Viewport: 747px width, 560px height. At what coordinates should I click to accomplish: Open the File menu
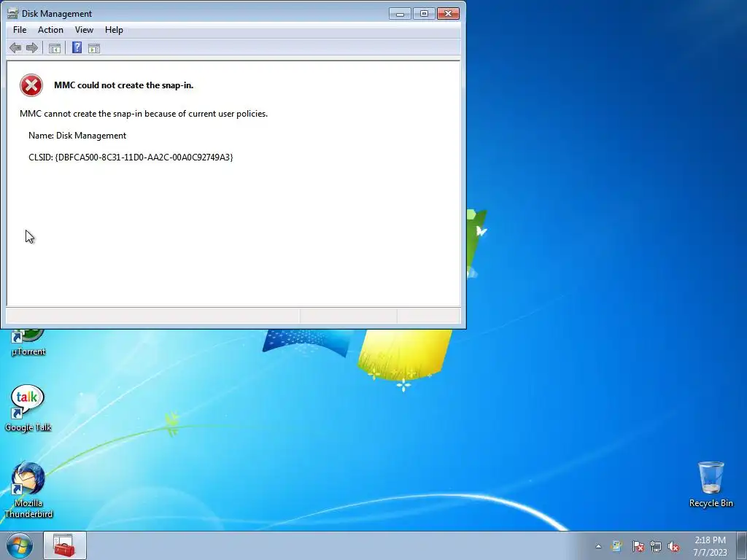(x=20, y=30)
